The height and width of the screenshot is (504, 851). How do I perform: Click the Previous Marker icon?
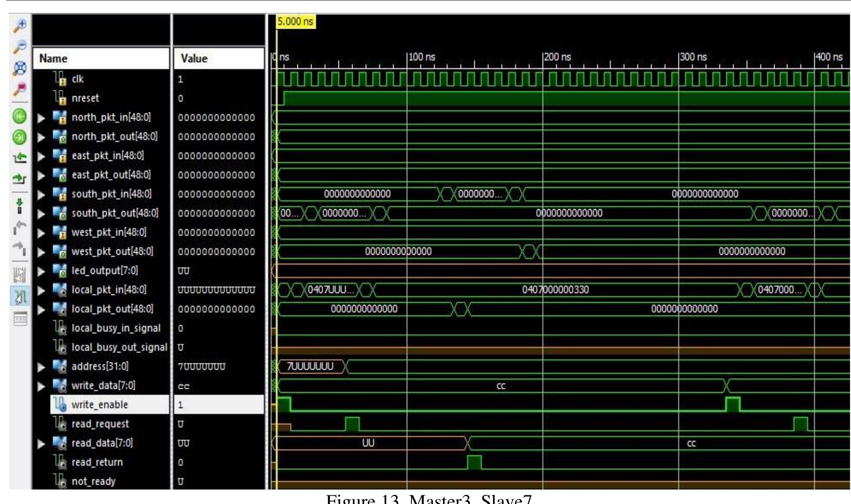[x=20, y=227]
